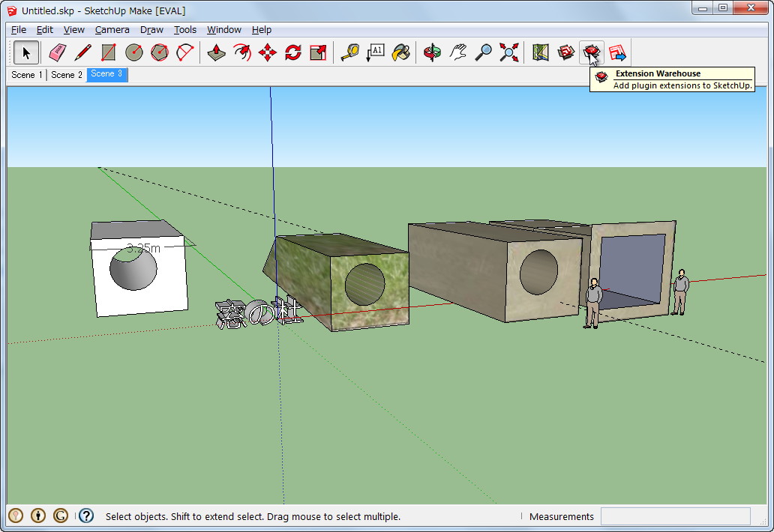Choose the Pan tool
Screen dimensions: 774x532
(458, 52)
